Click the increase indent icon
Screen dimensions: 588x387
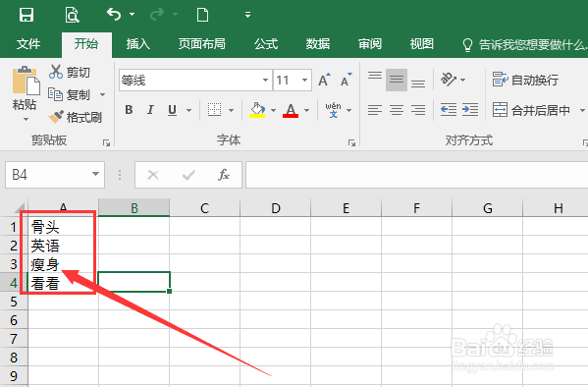point(470,110)
